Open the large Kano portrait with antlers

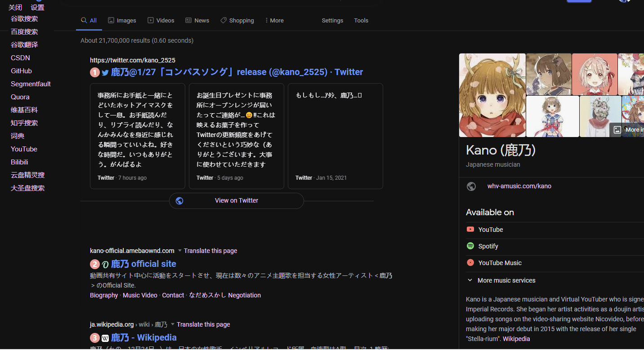492,95
